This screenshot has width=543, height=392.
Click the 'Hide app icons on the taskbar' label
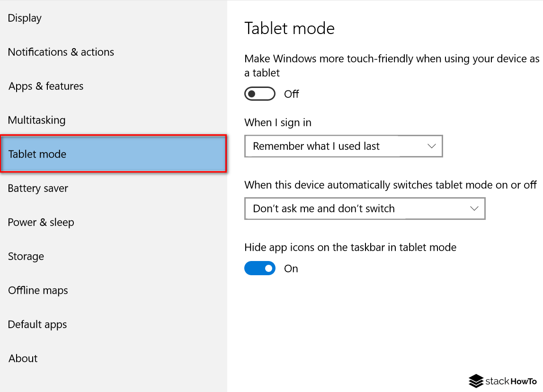coord(350,247)
